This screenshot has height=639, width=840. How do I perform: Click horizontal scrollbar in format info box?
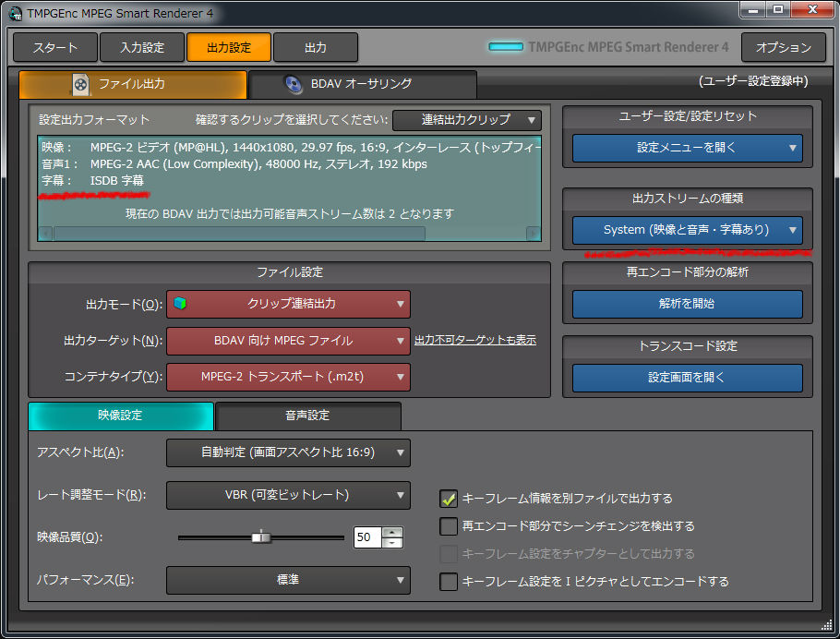(x=239, y=234)
